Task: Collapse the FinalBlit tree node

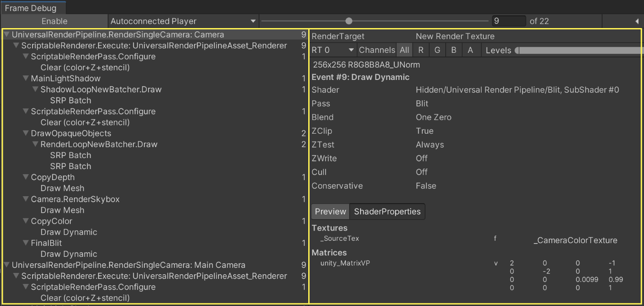Action: (26, 243)
